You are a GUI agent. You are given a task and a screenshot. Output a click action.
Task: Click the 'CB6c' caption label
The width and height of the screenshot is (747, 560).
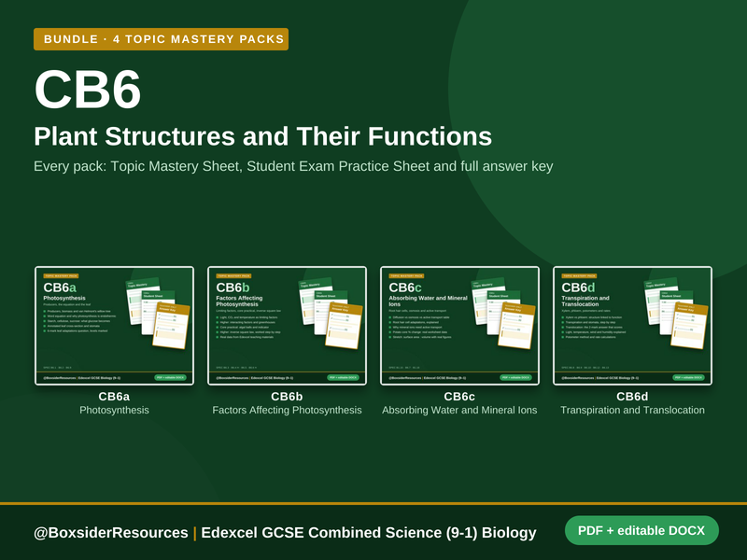click(459, 396)
